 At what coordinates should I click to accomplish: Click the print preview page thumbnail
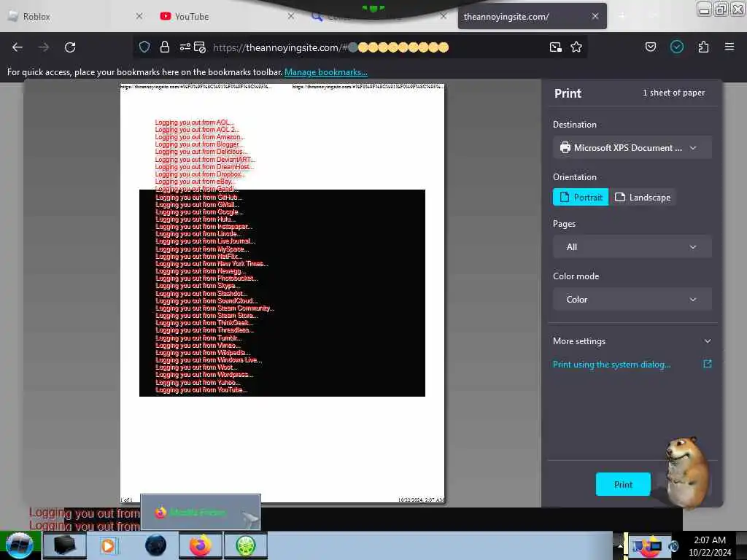tap(282, 293)
